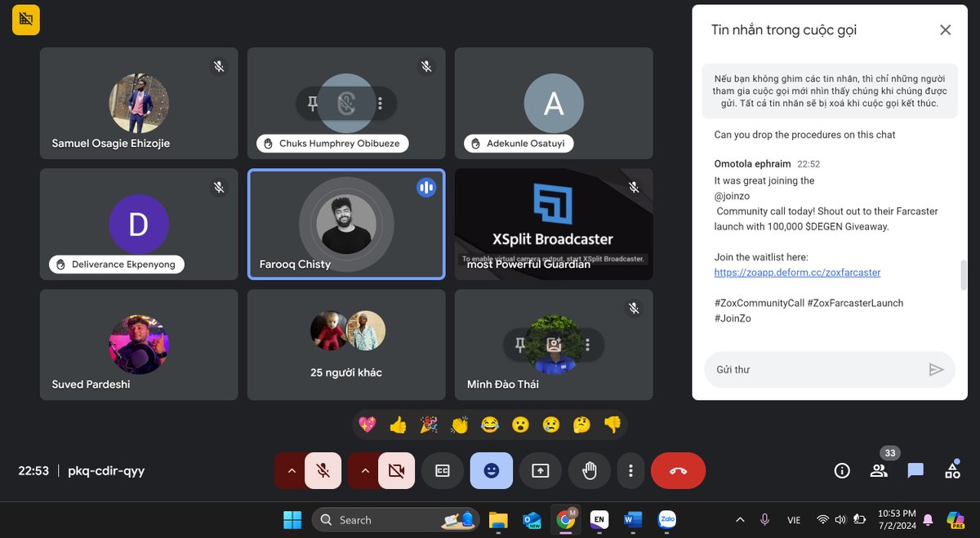Expand audio settings arrow next to microphone
This screenshot has height=538, width=980.
(291, 471)
